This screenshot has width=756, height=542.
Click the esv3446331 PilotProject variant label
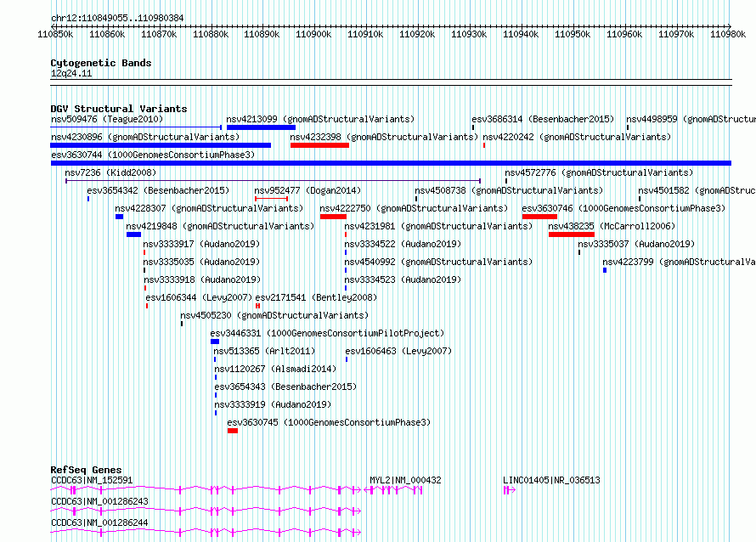[327, 333]
